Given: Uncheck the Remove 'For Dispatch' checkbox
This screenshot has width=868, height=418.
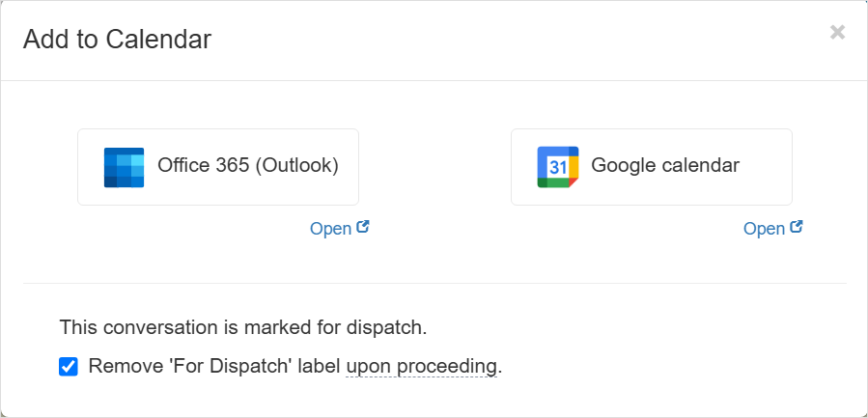Looking at the screenshot, I should click(69, 367).
